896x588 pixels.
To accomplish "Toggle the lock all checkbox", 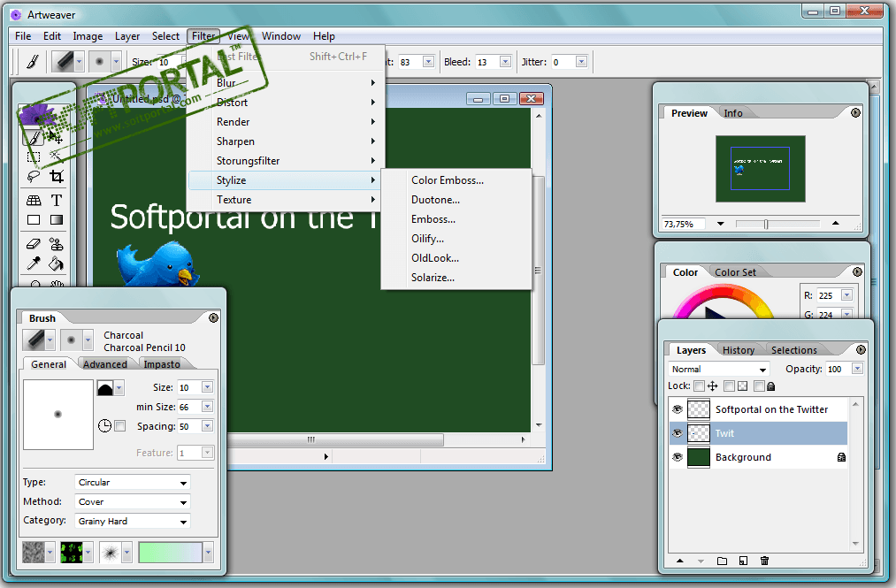I will (759, 386).
